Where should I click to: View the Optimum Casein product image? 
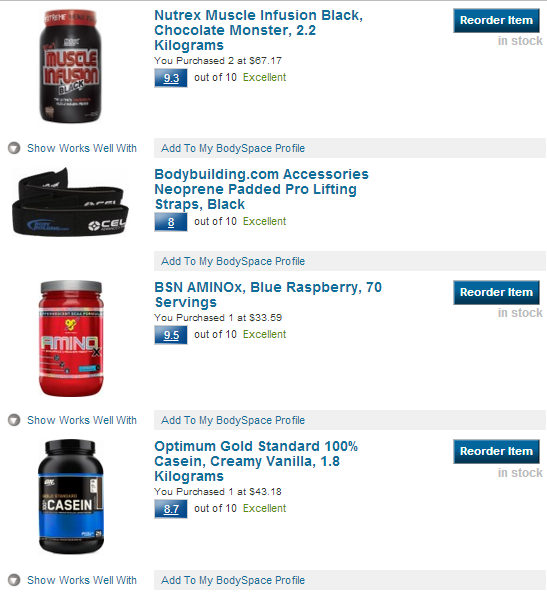[x=71, y=496]
